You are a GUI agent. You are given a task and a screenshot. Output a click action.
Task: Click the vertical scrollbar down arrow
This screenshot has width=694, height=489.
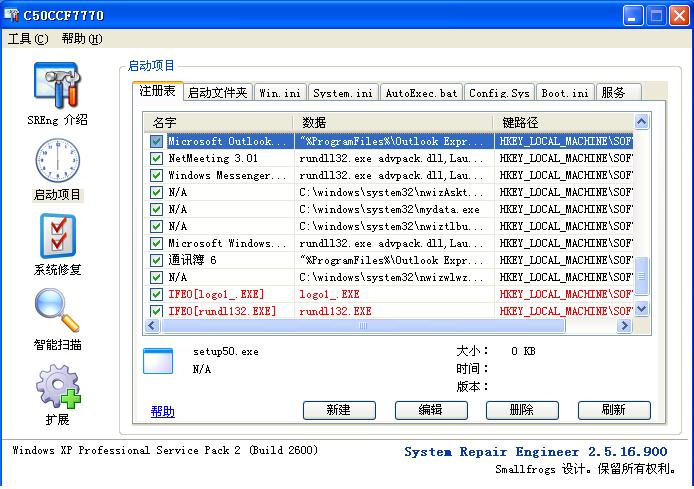(x=642, y=309)
